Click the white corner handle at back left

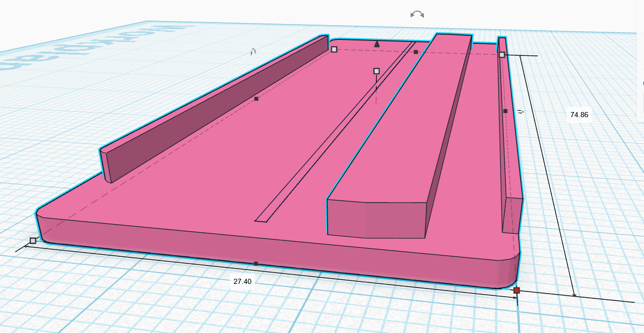pos(334,49)
